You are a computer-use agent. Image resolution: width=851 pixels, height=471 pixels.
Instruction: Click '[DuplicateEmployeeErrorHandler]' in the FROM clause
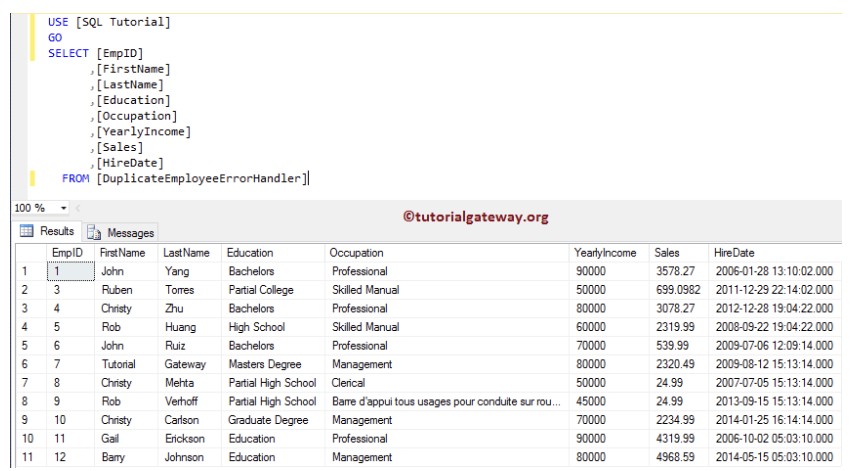pos(202,179)
